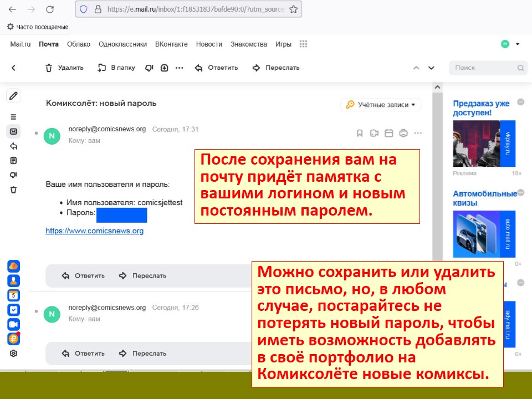Image resolution: width=532 pixels, height=399 pixels.
Task: Return to inbox with the back chevron
Action: point(13,68)
